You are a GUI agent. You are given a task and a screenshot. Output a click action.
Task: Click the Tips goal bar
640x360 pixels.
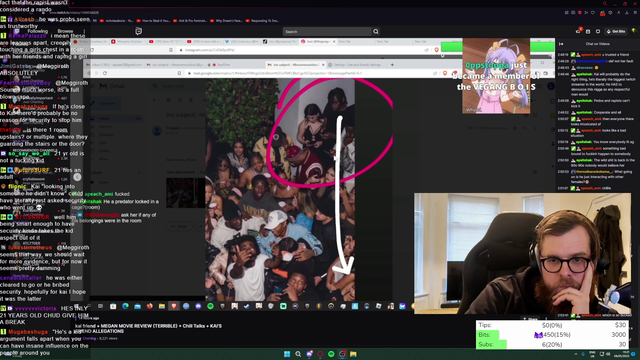[552, 325]
